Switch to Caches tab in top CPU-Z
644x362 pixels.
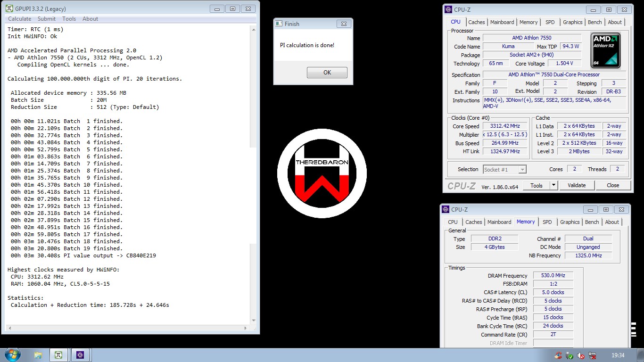click(477, 22)
